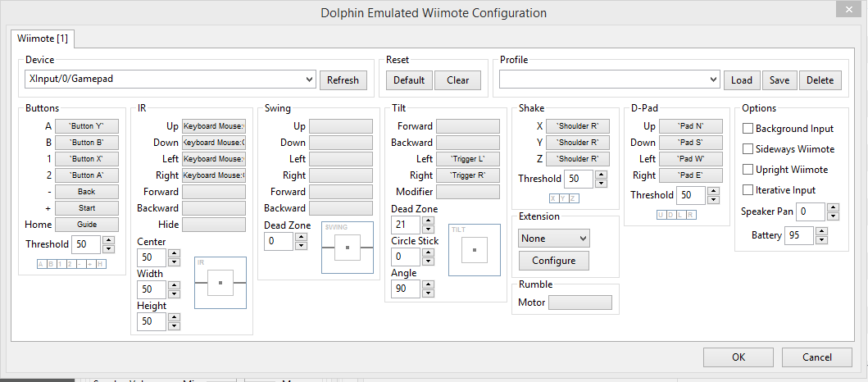
Task: Click the Refresh device button
Action: (x=343, y=80)
